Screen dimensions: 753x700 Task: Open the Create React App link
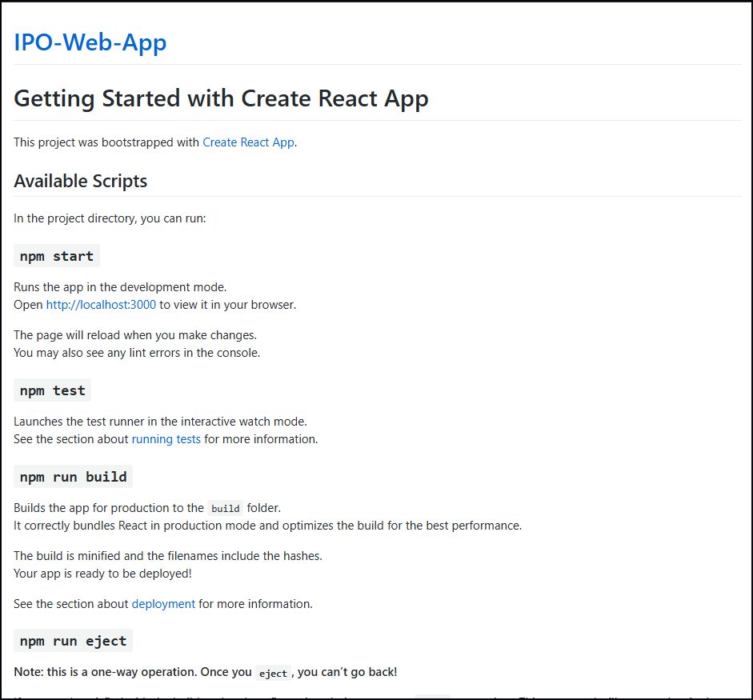(x=248, y=142)
